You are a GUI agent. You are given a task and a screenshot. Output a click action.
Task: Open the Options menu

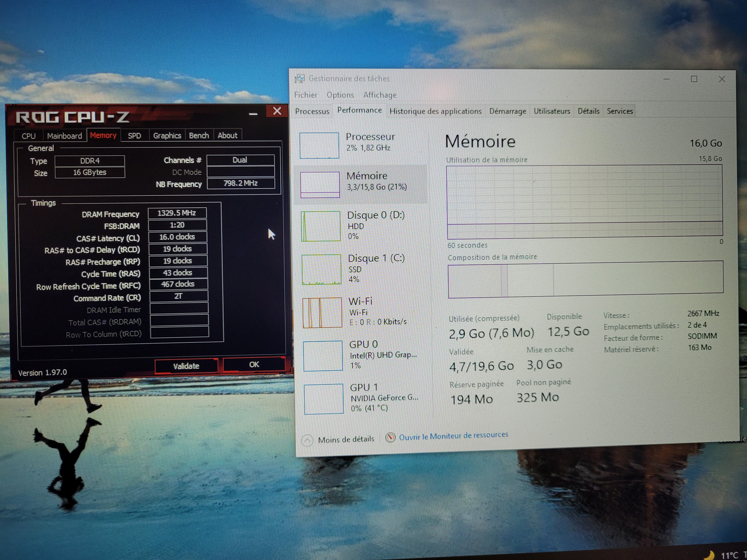[340, 95]
